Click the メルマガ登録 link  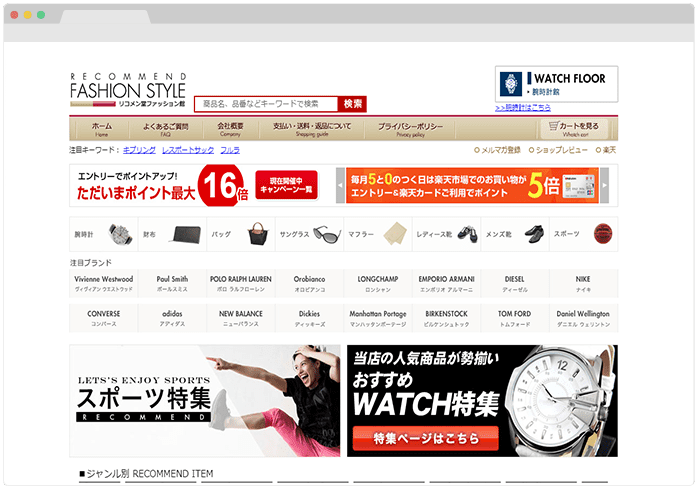[x=497, y=150]
